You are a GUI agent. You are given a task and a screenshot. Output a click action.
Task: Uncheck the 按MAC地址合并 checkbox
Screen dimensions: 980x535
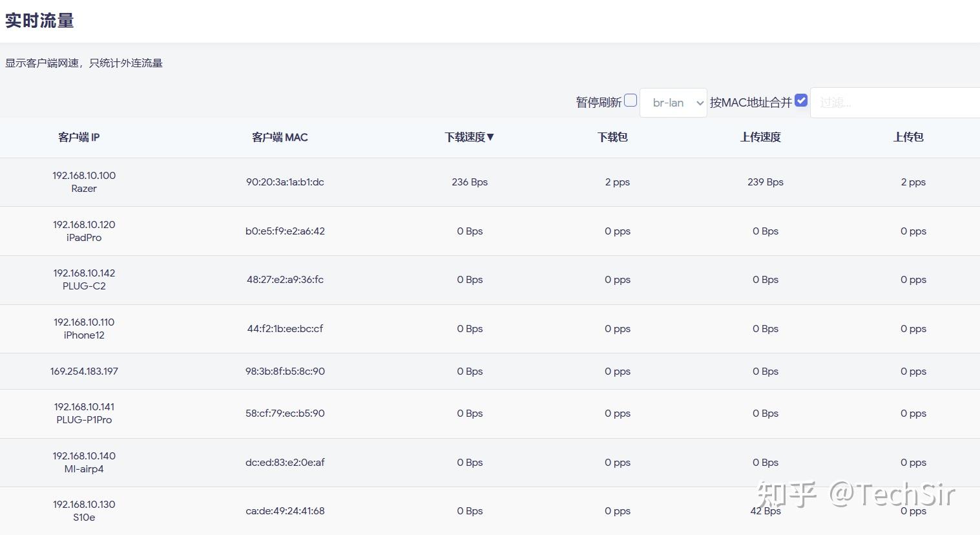[x=801, y=101]
